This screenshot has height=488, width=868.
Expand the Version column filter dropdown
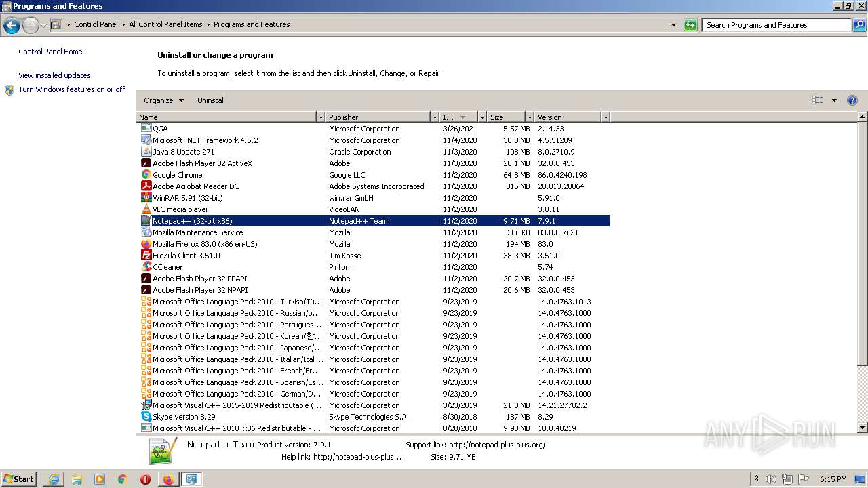pyautogui.click(x=606, y=117)
